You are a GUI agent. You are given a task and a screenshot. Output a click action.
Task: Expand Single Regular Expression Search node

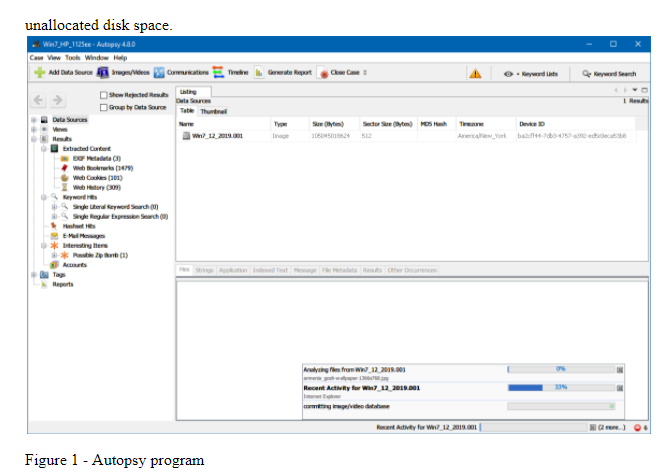tap(54, 217)
